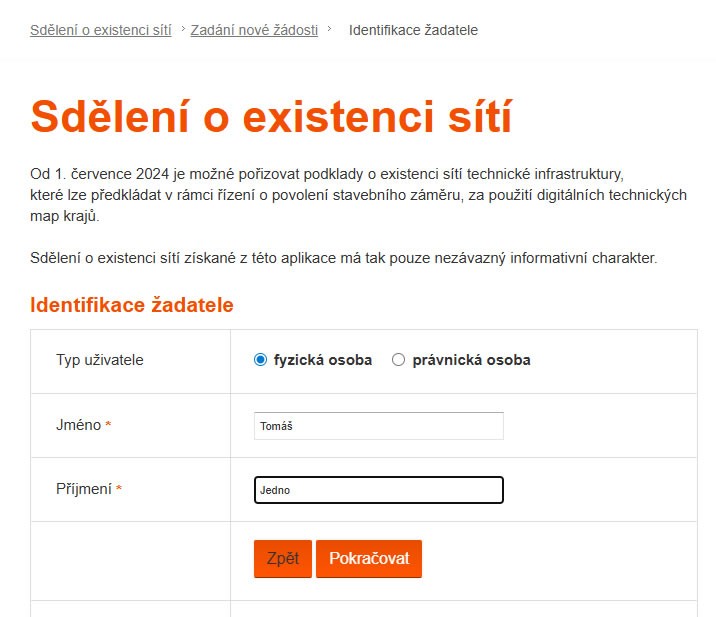Choose the právnická osoba radio option
Image resolution: width=716 pixels, height=617 pixels.
pos(398,360)
